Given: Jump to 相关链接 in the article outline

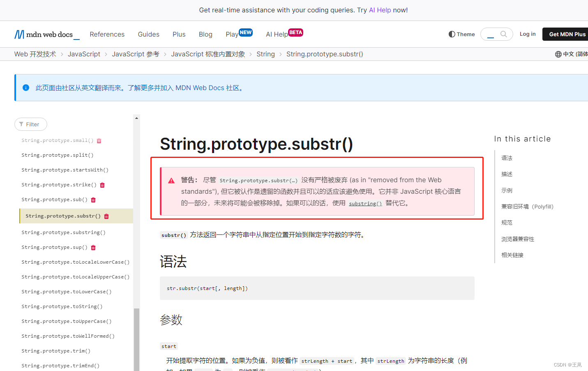Looking at the screenshot, I should pyautogui.click(x=512, y=255).
